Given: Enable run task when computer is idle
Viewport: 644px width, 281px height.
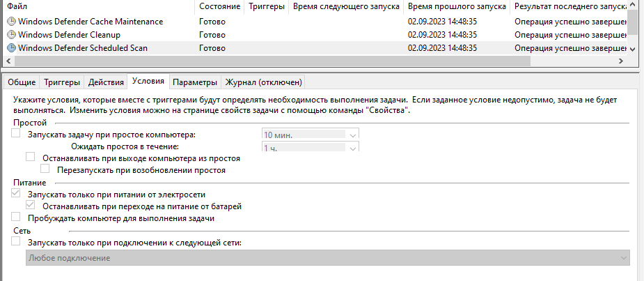Looking at the screenshot, I should point(15,133).
